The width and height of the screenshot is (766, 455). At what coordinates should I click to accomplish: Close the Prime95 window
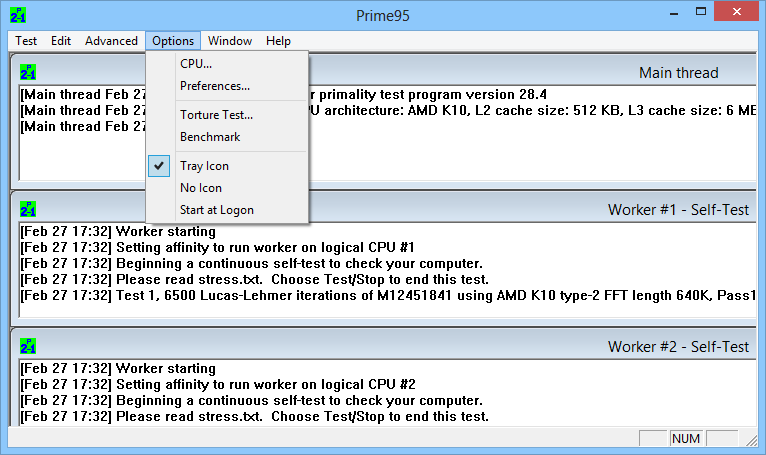(737, 12)
